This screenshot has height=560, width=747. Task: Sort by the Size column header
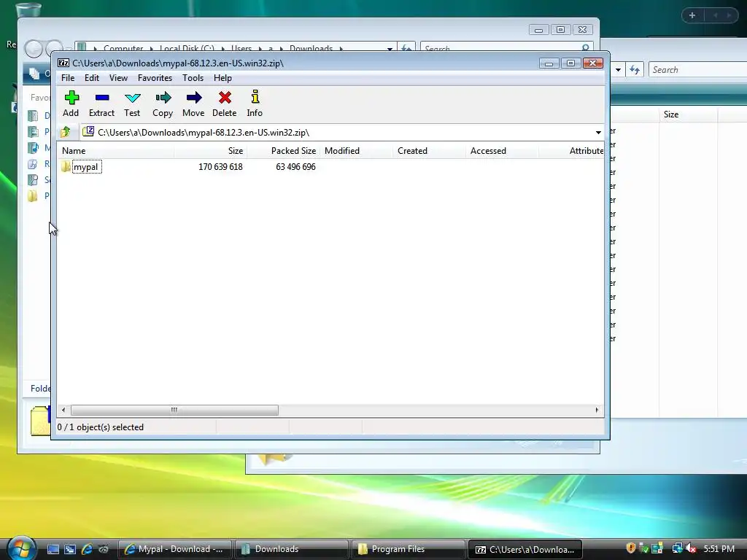click(211, 150)
